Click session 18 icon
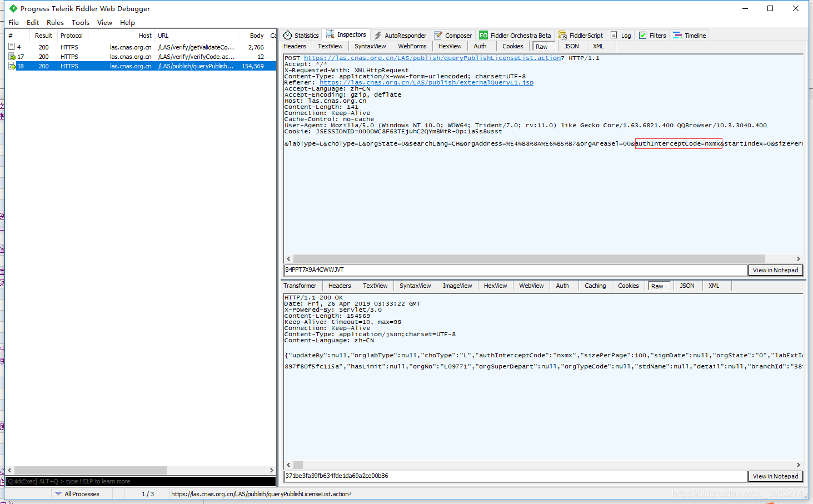813x504 pixels. click(12, 66)
